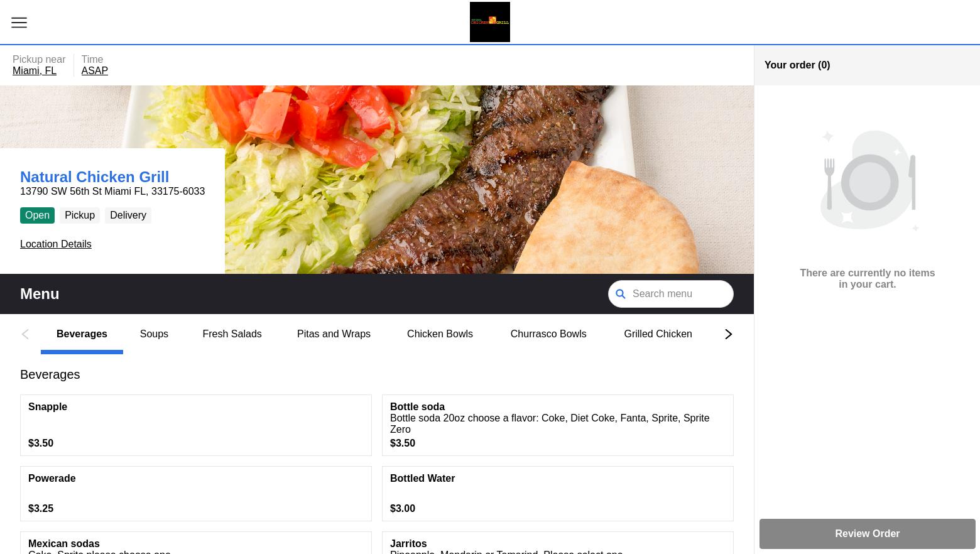Click the Bottled Water $3.00 price
The image size is (980, 554).
(x=403, y=509)
